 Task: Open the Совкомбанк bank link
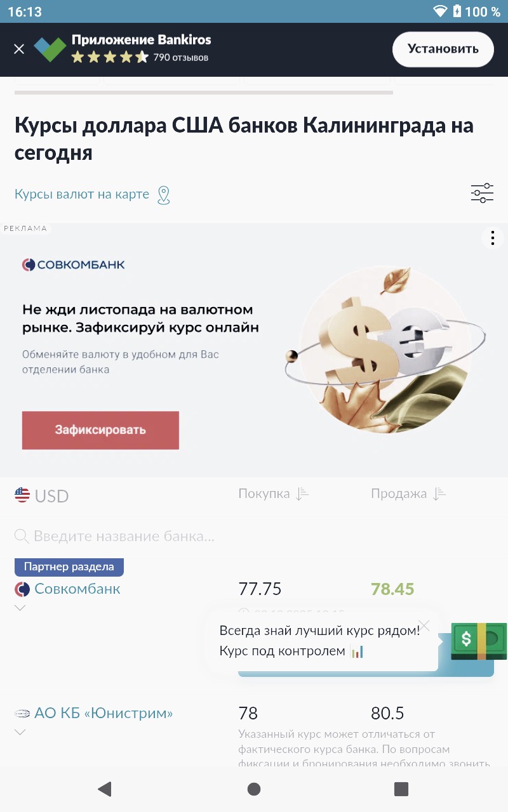(x=77, y=589)
